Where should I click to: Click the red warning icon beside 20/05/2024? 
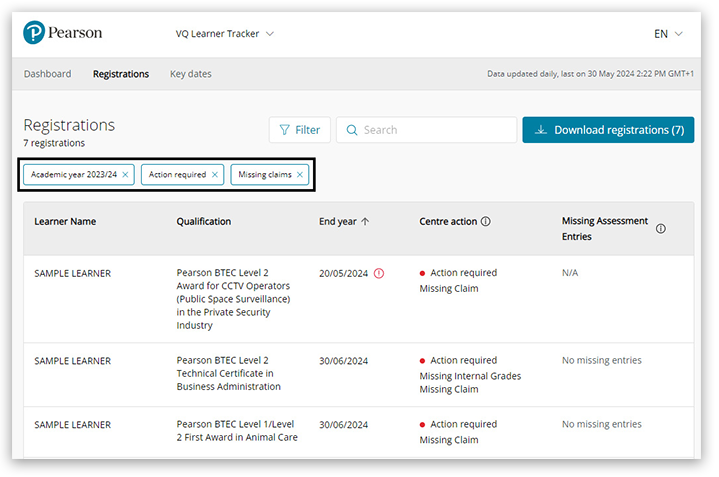point(379,273)
